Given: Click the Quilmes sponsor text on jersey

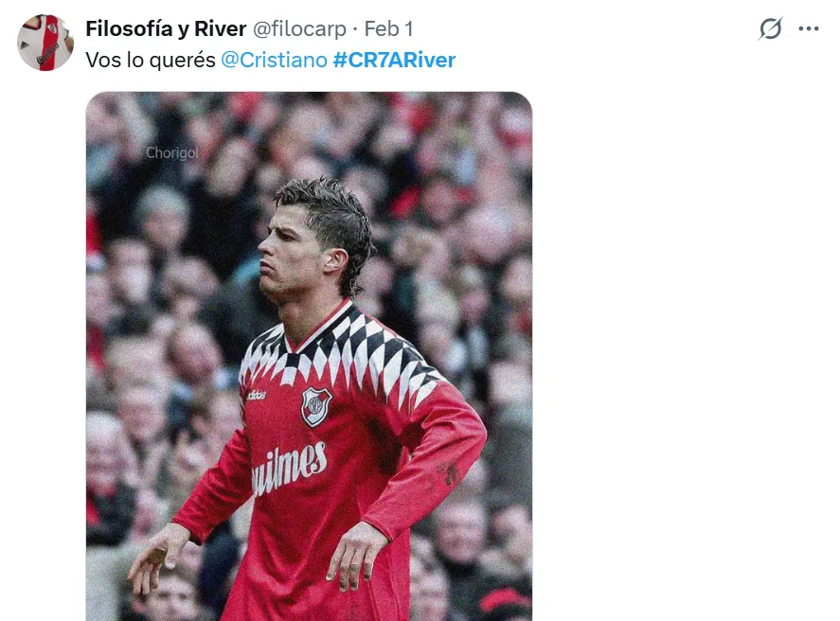Looking at the screenshot, I should coord(288,468).
